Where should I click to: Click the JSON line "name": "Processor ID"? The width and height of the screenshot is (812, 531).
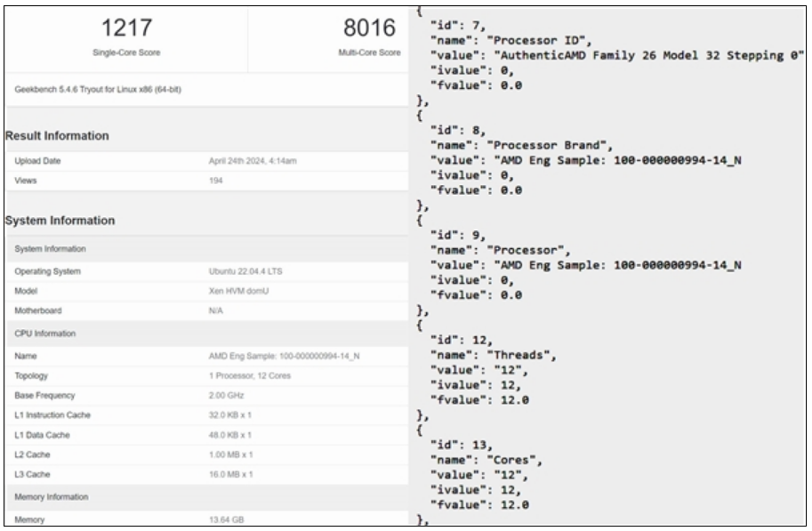point(511,40)
